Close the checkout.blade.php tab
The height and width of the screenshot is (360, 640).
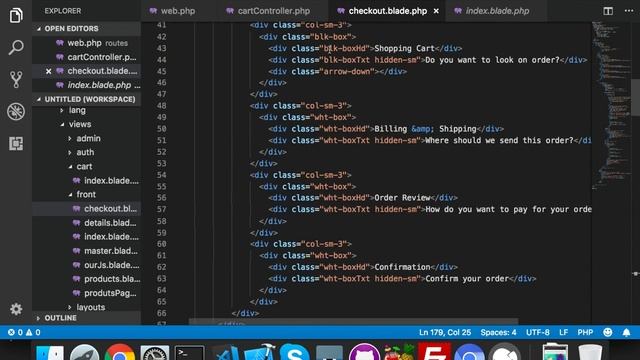pyautogui.click(x=436, y=11)
